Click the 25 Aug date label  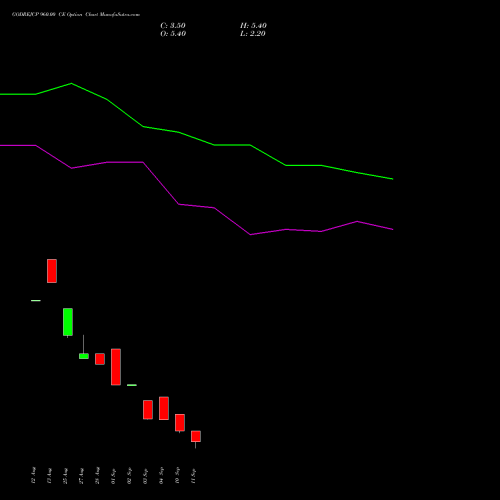pos(65,476)
